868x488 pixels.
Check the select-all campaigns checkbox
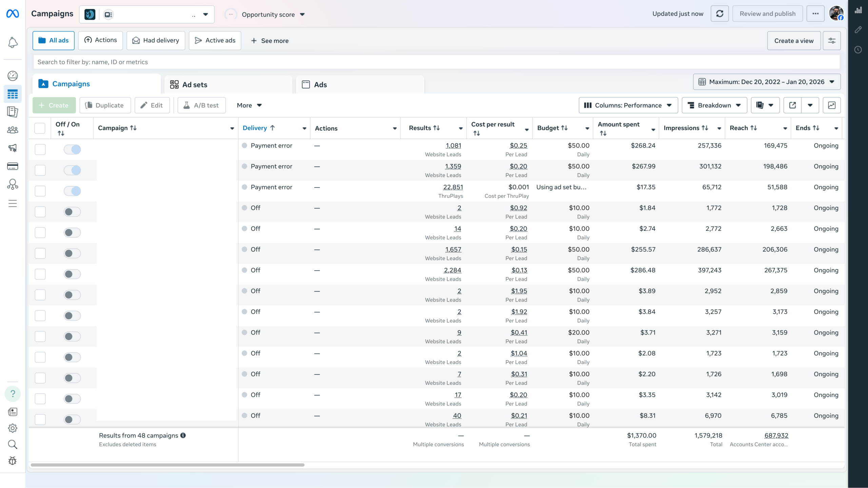[40, 128]
